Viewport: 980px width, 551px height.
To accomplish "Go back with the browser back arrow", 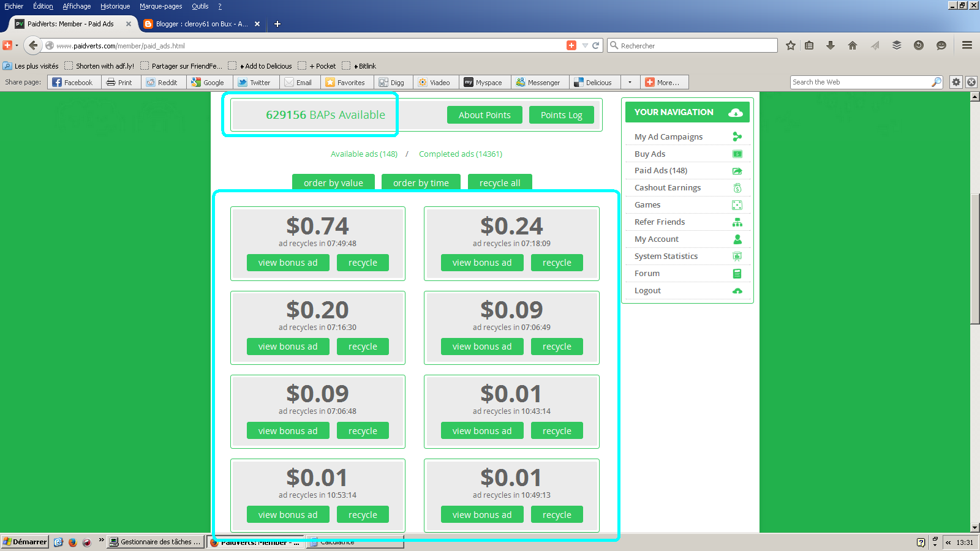I will point(34,45).
